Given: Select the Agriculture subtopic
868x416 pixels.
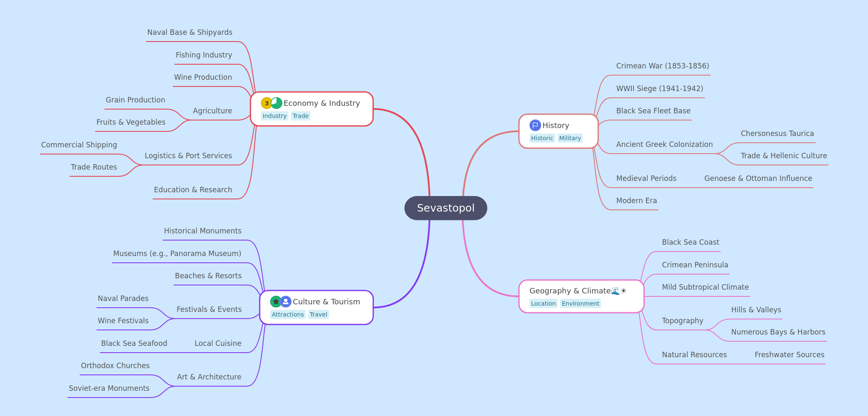Looking at the screenshot, I should (x=212, y=111).
